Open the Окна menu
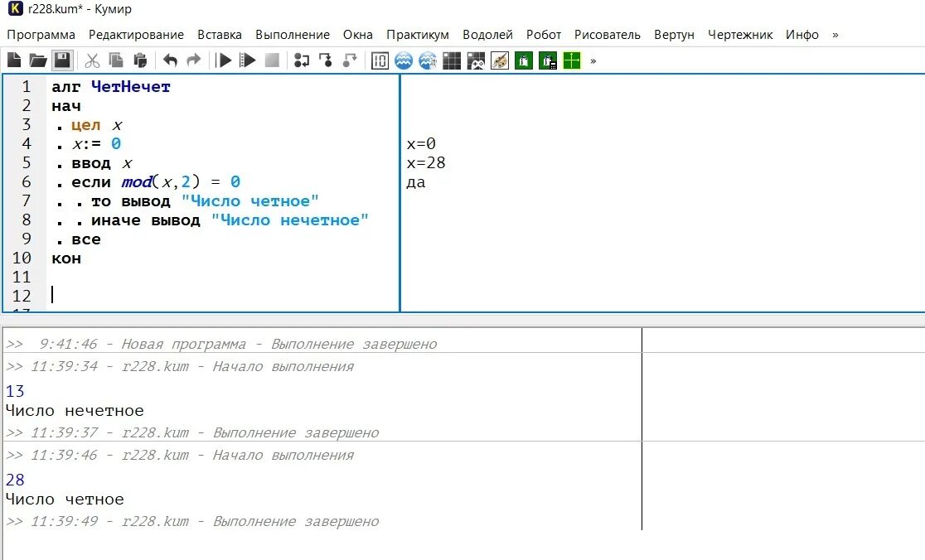This screenshot has height=560, width=925. point(357,35)
